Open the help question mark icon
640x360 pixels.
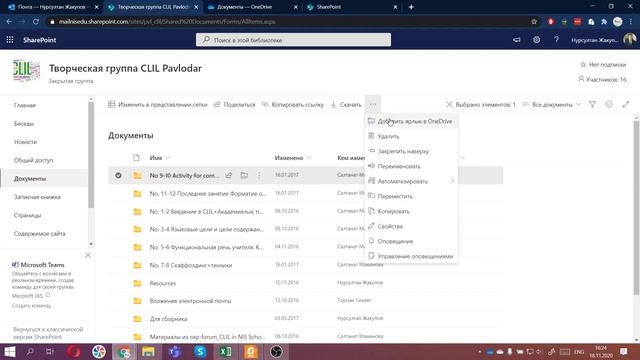click(556, 40)
